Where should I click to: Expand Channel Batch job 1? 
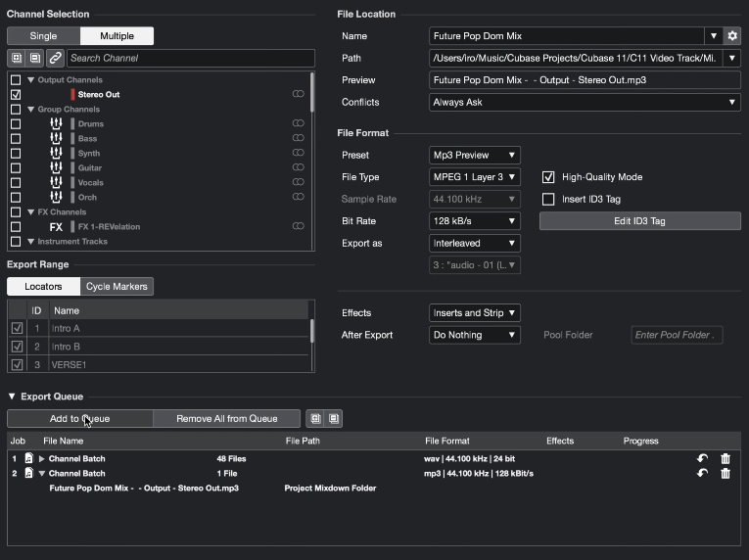[41, 459]
